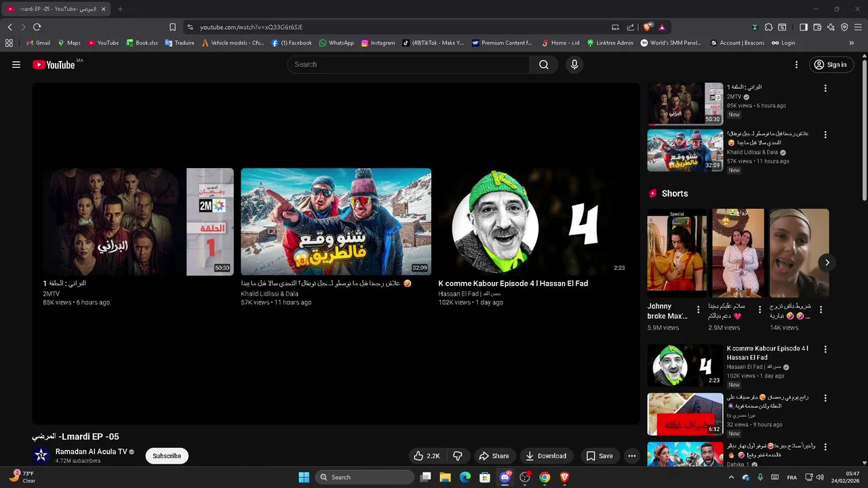Click the YouTube search magnifier button
The height and width of the screenshot is (488, 868).
(x=544, y=64)
